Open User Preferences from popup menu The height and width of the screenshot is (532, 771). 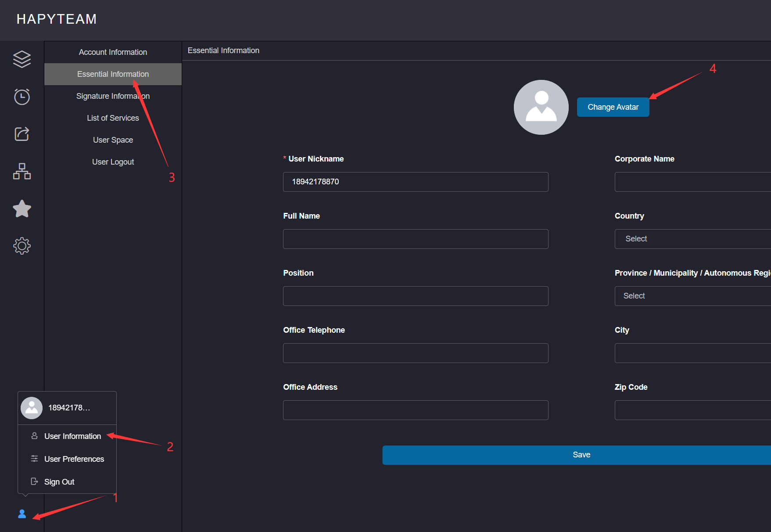coord(67,459)
